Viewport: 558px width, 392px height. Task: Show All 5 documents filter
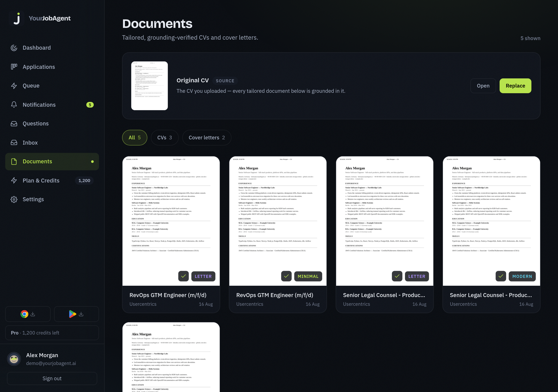pos(135,138)
